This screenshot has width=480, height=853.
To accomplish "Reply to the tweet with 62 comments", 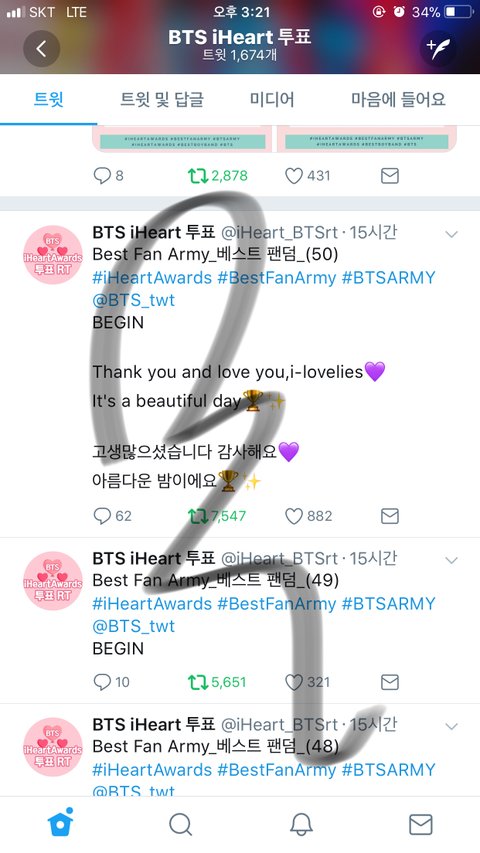I will pyautogui.click(x=102, y=516).
